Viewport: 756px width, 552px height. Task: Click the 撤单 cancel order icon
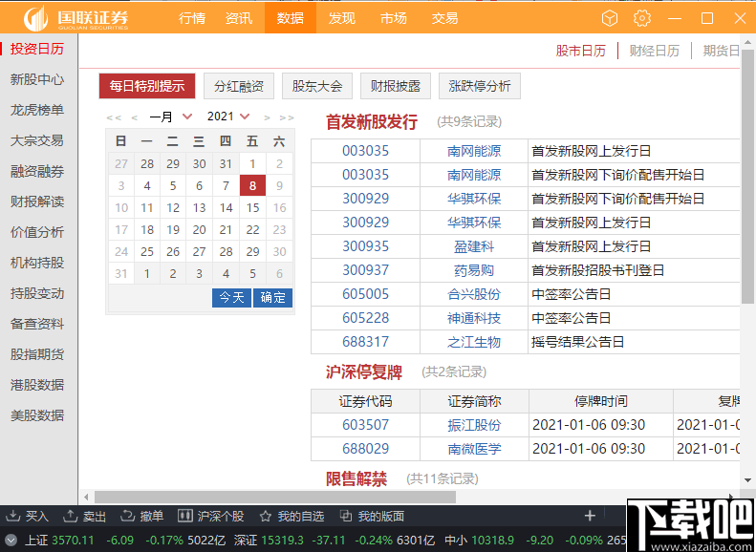127,516
